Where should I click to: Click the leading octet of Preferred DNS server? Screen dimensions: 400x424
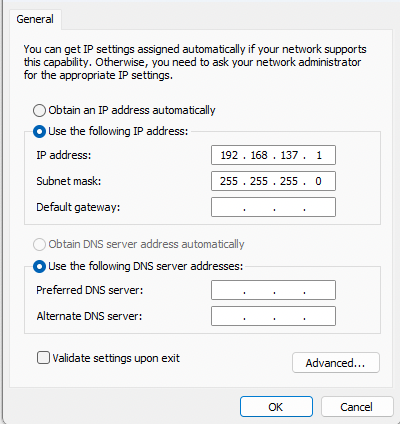point(229,290)
